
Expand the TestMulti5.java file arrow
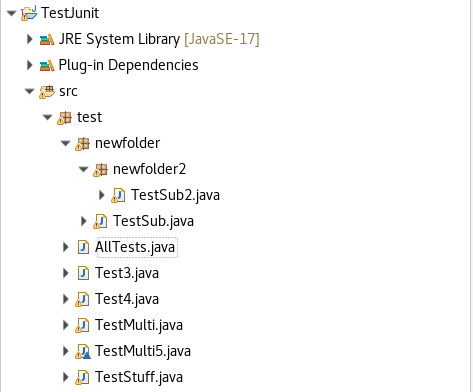click(66, 351)
